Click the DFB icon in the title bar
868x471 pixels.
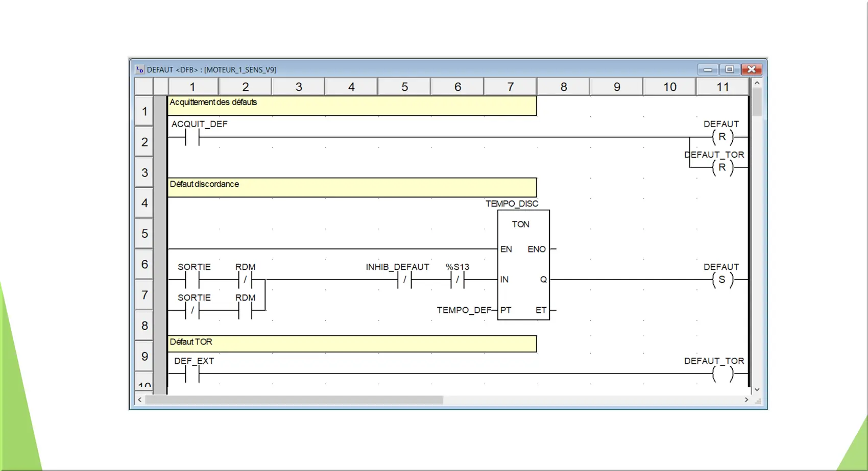point(139,69)
